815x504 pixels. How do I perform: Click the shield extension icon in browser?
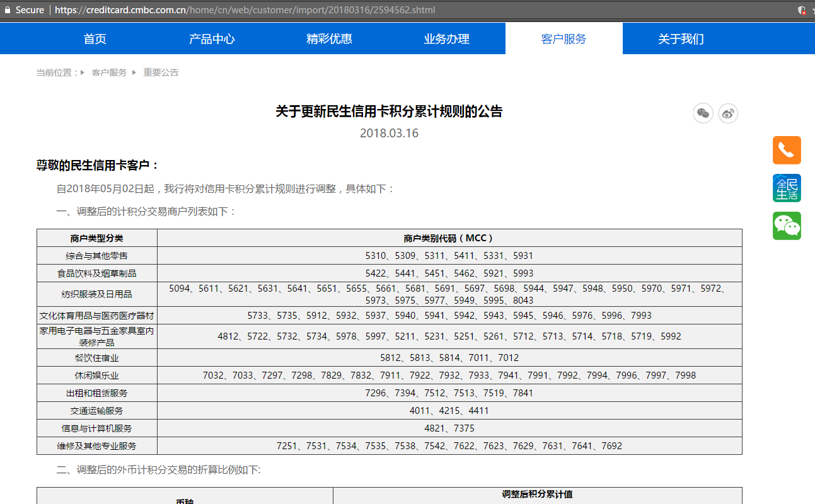coord(802,10)
